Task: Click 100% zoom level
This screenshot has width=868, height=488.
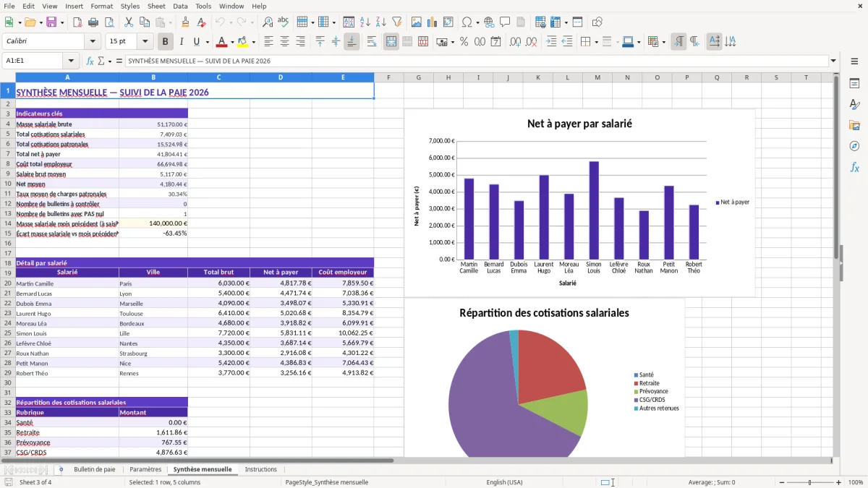Action: coord(856,482)
